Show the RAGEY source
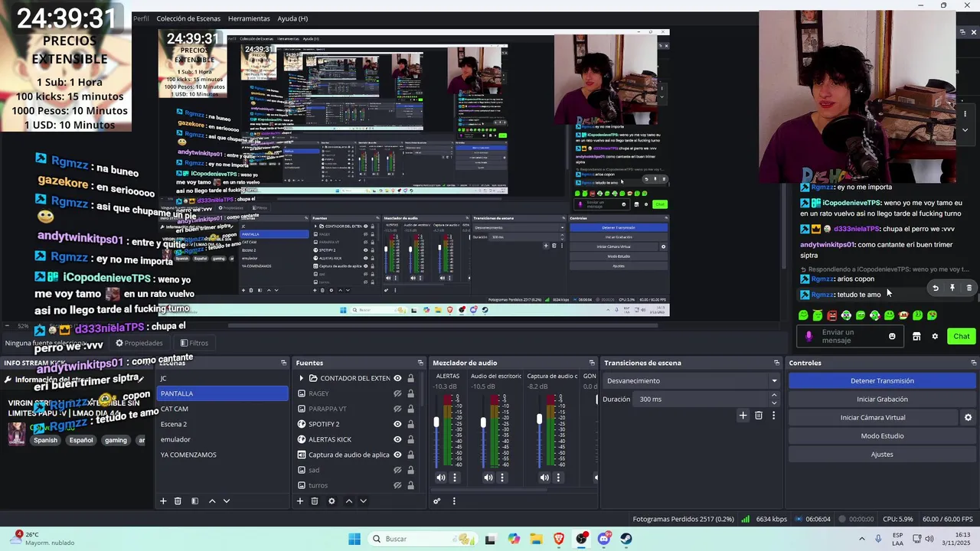The height and width of the screenshot is (551, 980). (397, 393)
